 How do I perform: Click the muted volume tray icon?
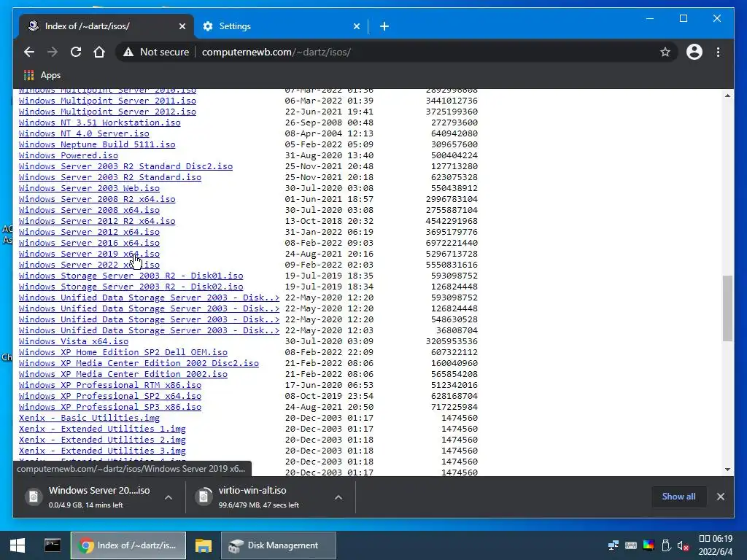683,545
